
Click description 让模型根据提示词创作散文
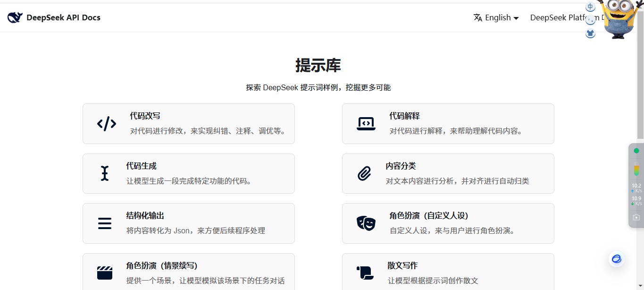click(x=433, y=281)
